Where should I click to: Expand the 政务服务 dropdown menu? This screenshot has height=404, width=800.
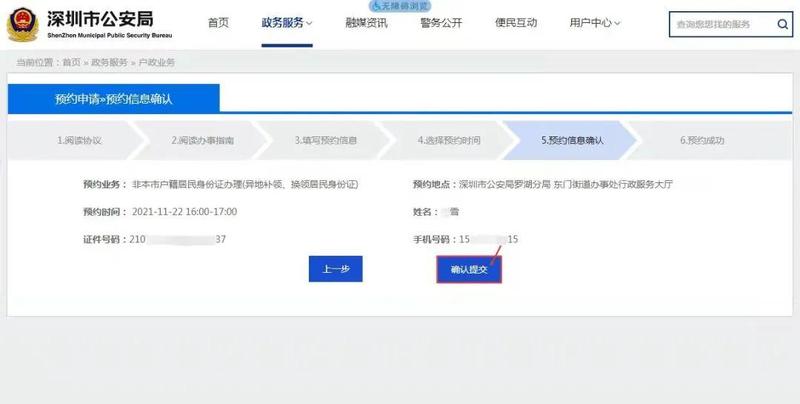coord(287,23)
